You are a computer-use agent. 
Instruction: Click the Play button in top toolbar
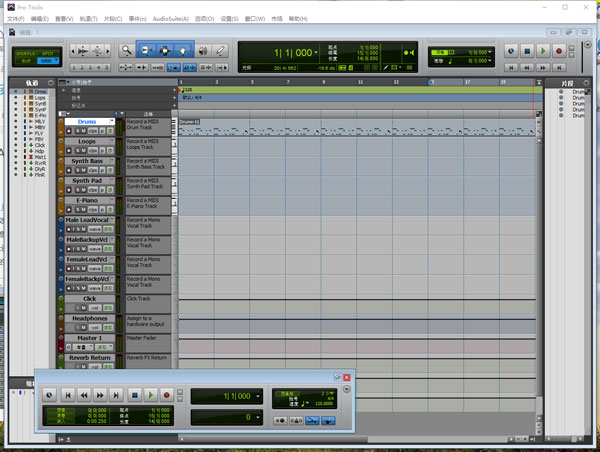pos(543,51)
